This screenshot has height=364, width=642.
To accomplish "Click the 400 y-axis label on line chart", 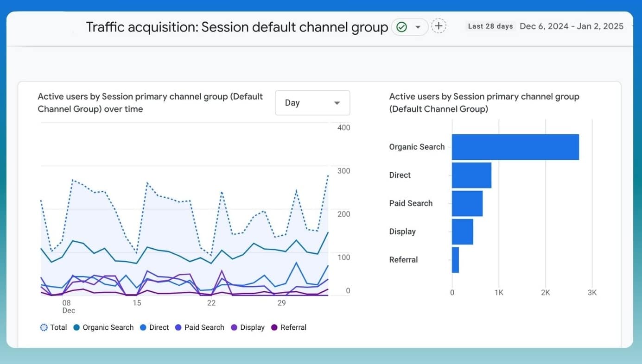I will 343,127.
